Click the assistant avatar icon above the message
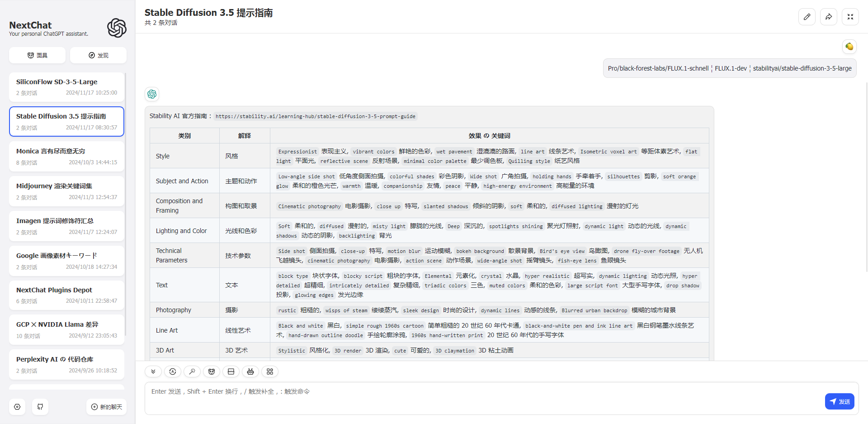The image size is (868, 424). pyautogui.click(x=152, y=94)
